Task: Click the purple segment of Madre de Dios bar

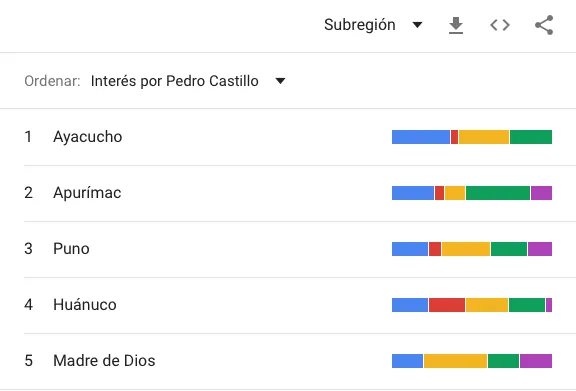Action: point(536,361)
